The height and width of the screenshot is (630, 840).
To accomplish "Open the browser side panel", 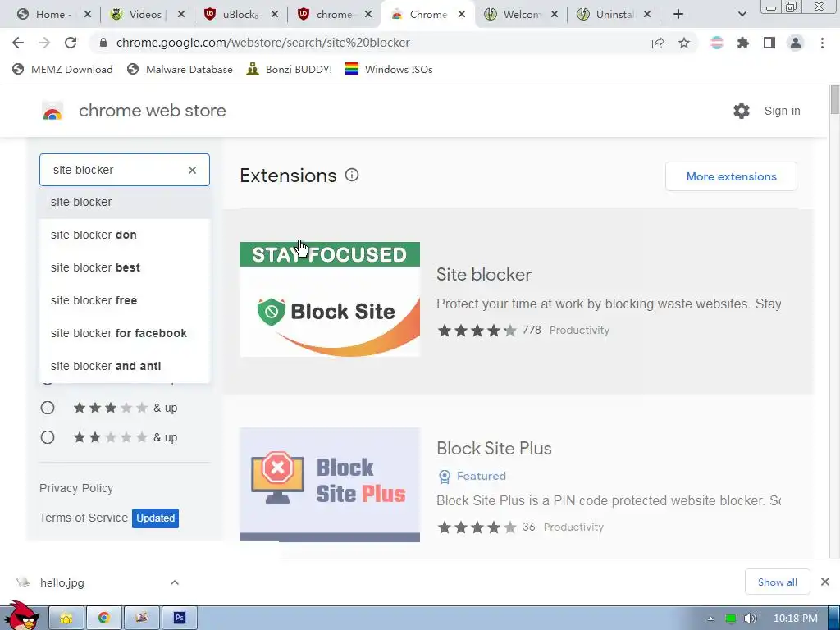I will click(x=769, y=43).
